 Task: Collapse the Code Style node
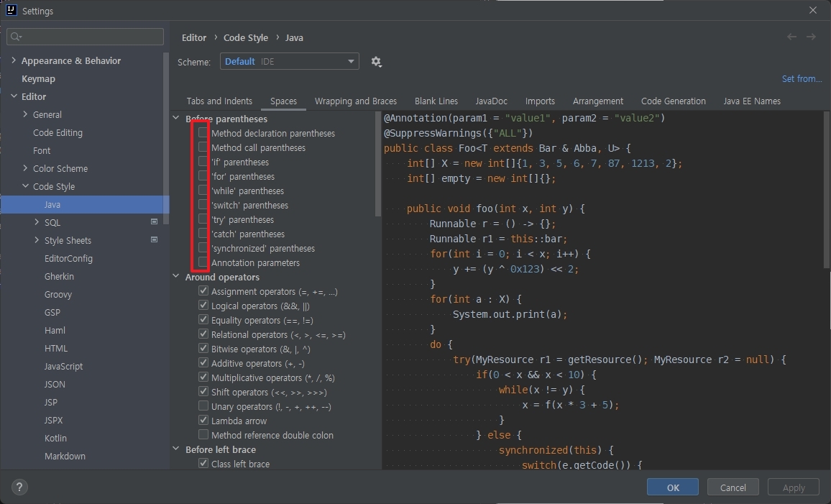[x=25, y=186]
